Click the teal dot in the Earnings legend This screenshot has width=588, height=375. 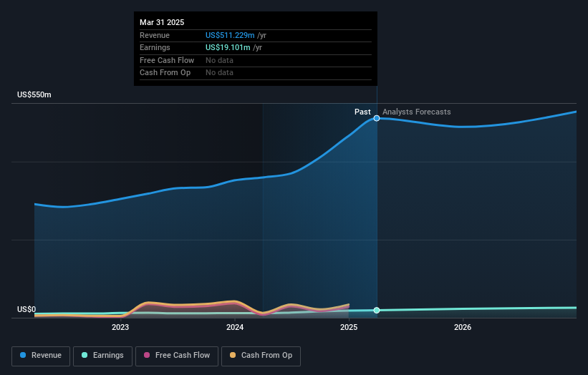pyautogui.click(x=85, y=356)
